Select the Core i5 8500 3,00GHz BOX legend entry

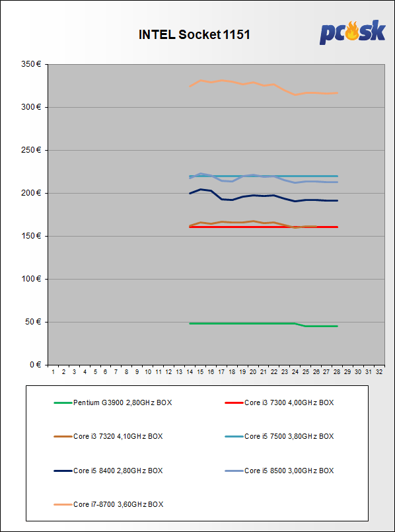(279, 471)
